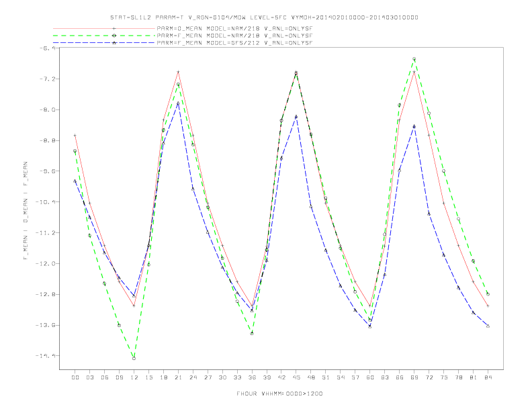Click x-axis tick label 51
Screen dimensions: 532x411
click(326, 377)
